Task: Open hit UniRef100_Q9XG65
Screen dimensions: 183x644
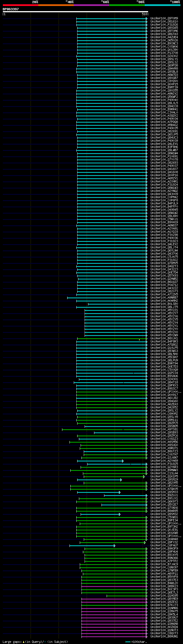Action: click(x=164, y=28)
